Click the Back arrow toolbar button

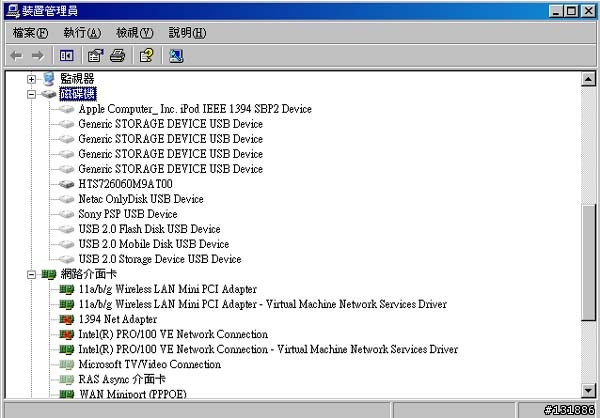tap(16, 56)
